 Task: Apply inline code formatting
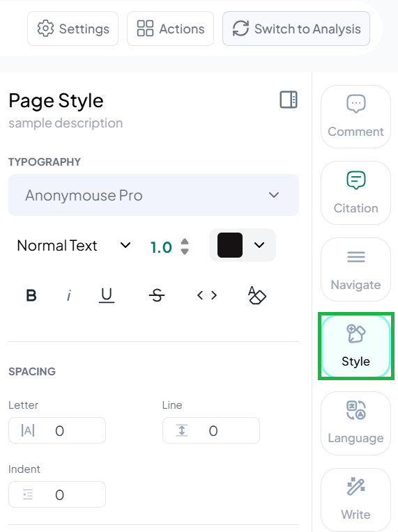[x=207, y=295]
